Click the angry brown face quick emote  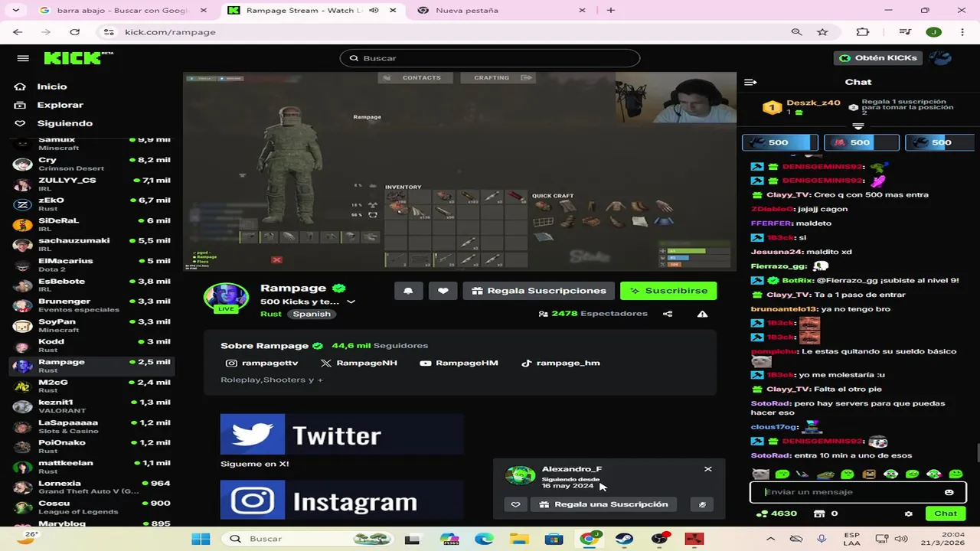coord(869,474)
